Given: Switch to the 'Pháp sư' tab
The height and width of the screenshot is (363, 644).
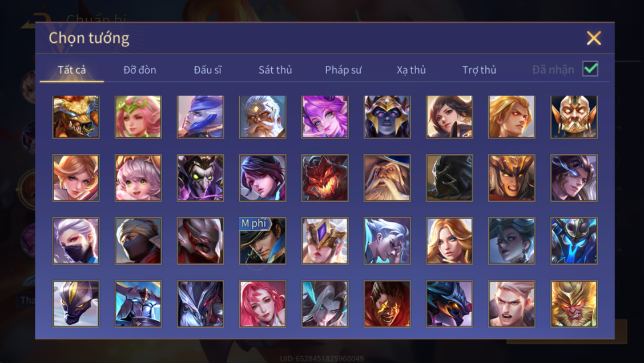Looking at the screenshot, I should (343, 70).
